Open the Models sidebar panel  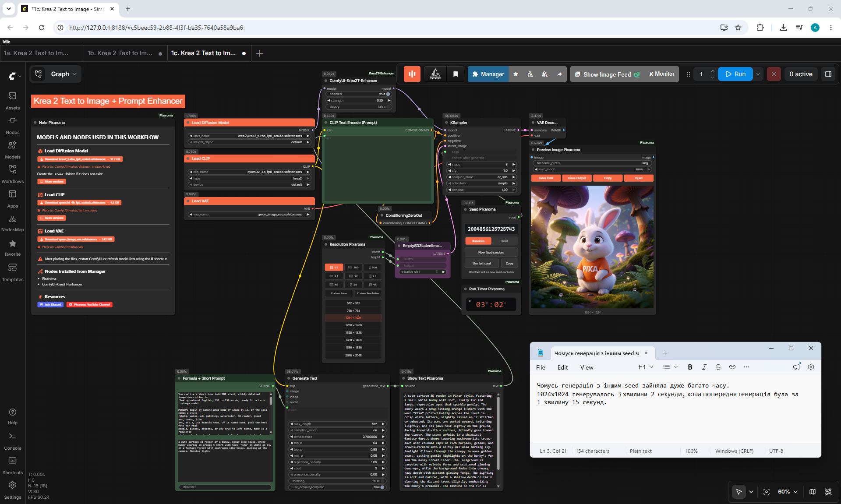13,149
